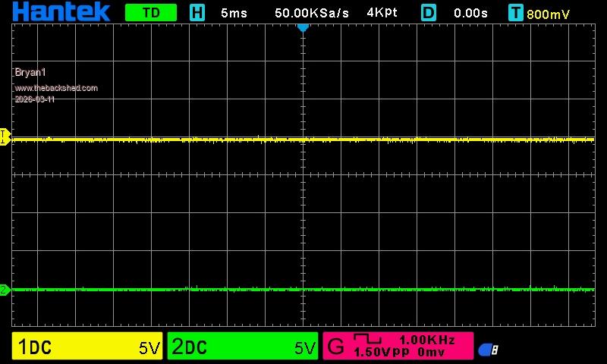Select the channel 1 yellow ground marker
Screen dimensions: 607x364
4,137
